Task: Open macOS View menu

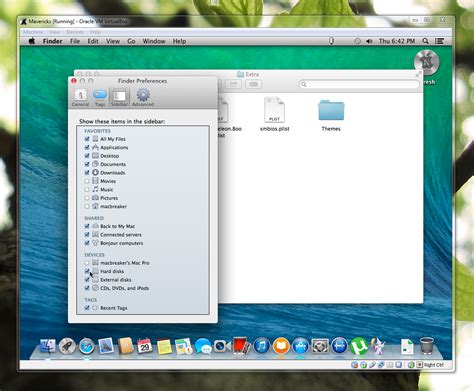Action: click(113, 41)
